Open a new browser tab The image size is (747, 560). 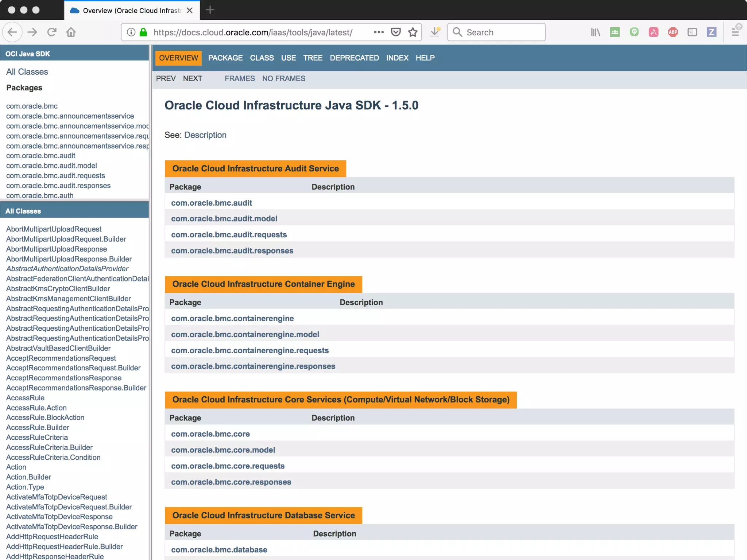click(x=210, y=10)
